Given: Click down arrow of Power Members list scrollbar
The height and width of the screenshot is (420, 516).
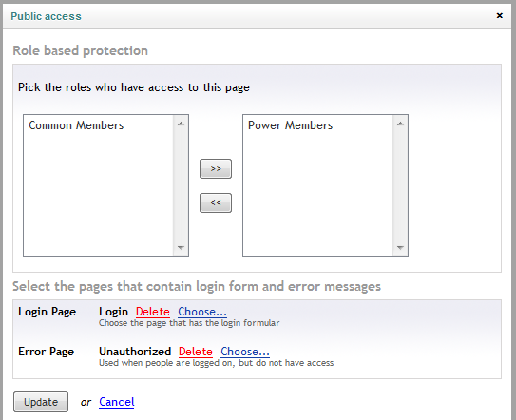Looking at the screenshot, I should [400, 247].
